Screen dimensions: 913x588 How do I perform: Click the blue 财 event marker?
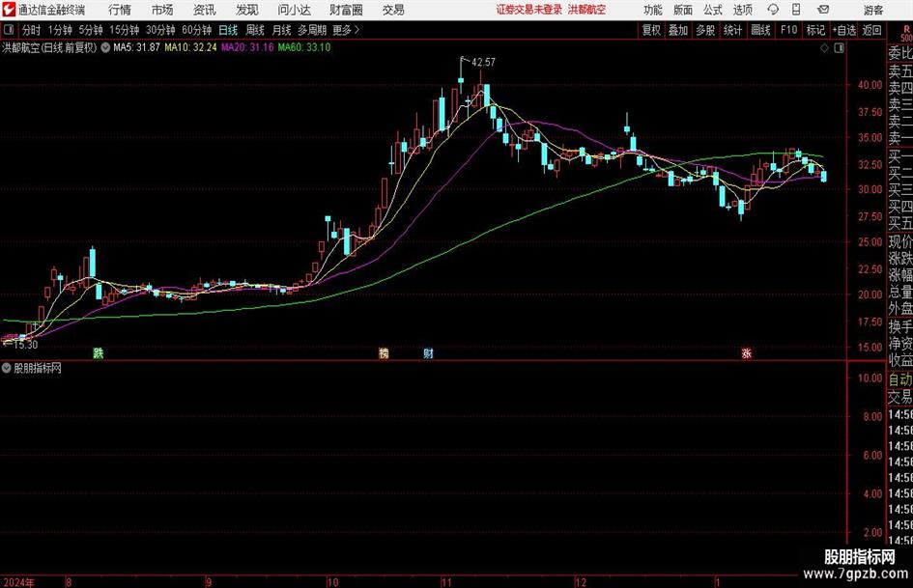pyautogui.click(x=429, y=352)
